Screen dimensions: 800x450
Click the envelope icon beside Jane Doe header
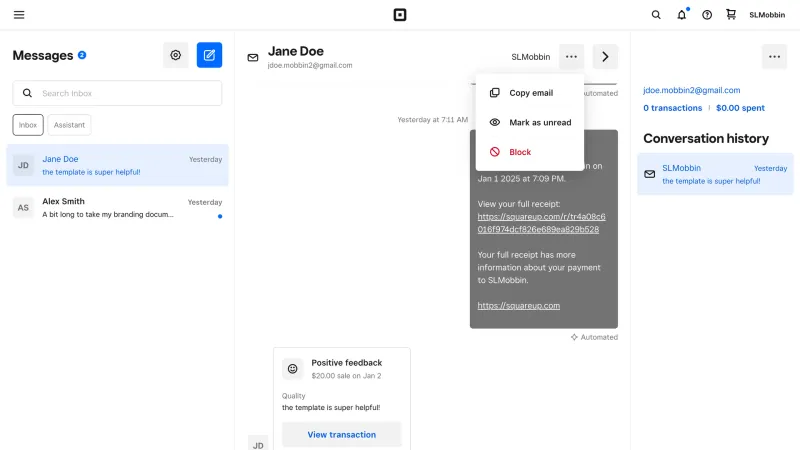[x=253, y=58]
